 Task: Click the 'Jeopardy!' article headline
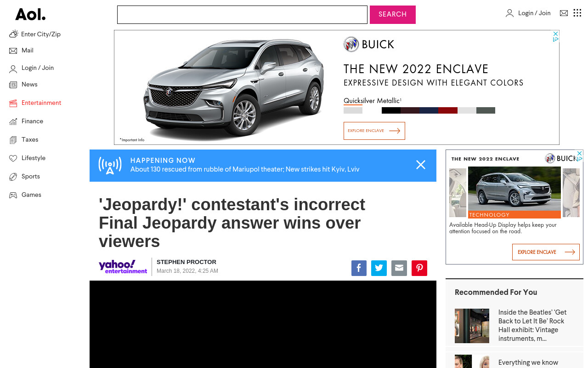[x=232, y=223]
